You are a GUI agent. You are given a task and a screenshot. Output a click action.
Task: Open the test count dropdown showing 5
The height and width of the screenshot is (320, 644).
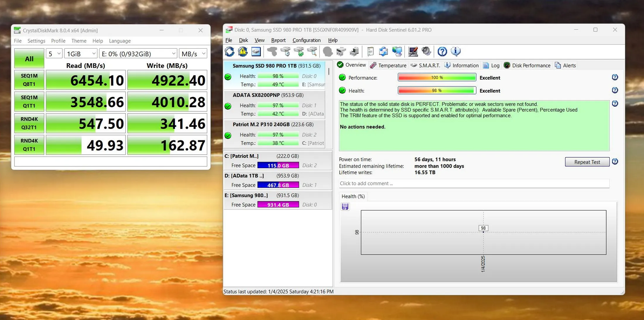click(54, 54)
